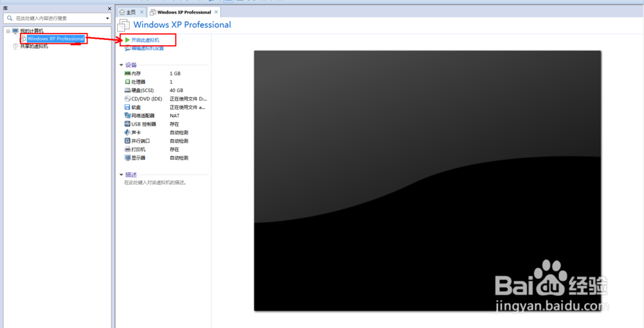
Task: Click the NAT network adapter value
Action: point(174,115)
